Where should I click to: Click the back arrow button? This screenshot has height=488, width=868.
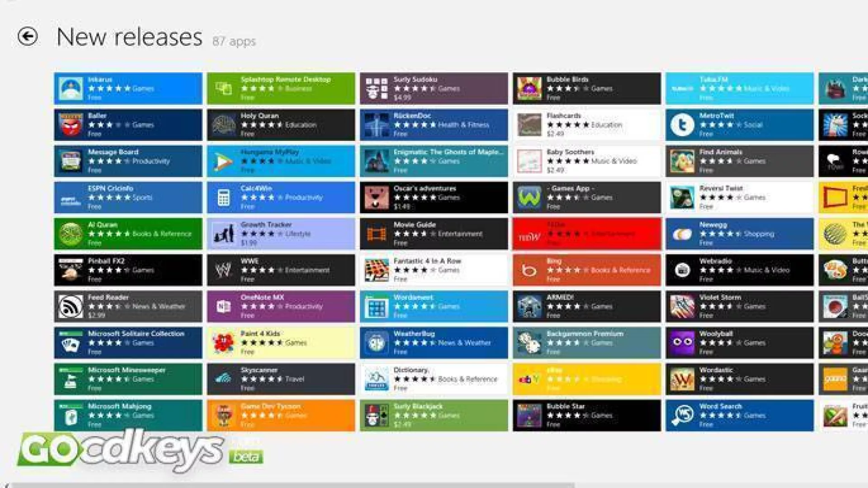tap(27, 36)
